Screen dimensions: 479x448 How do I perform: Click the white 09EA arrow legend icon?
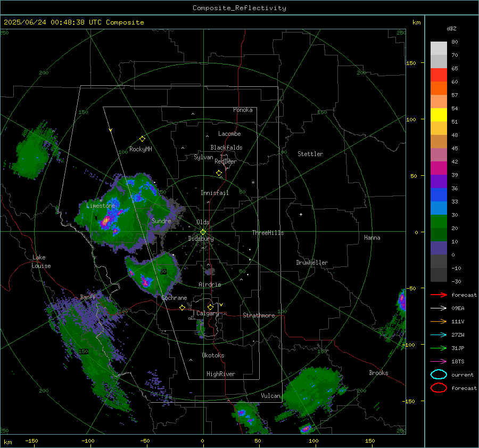pyautogui.click(x=439, y=308)
